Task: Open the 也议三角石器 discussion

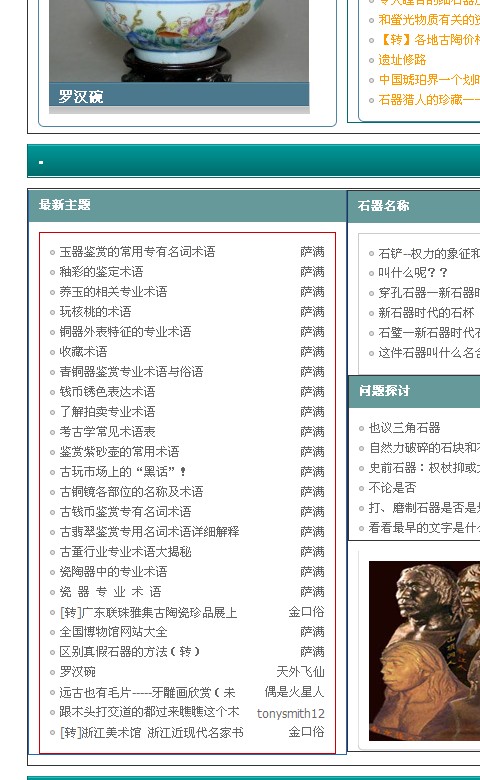Action: 404,428
